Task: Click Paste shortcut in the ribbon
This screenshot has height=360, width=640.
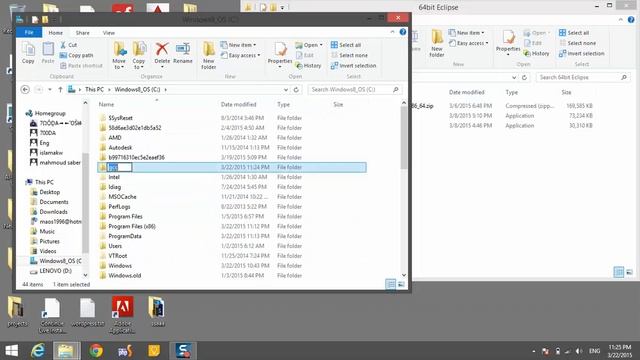Action: pos(81,65)
